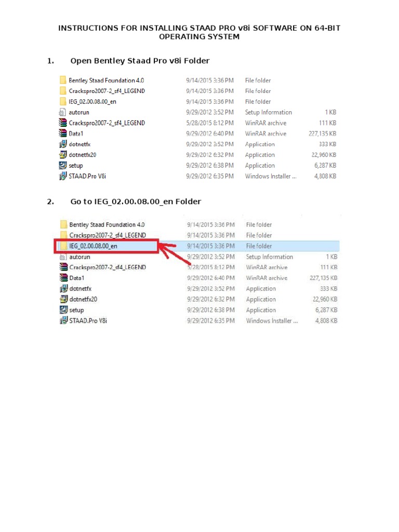The height and width of the screenshot is (532, 399).
Task: Click the "Windows Installer ..." type in step 2 list
Action: pyautogui.click(x=272, y=321)
